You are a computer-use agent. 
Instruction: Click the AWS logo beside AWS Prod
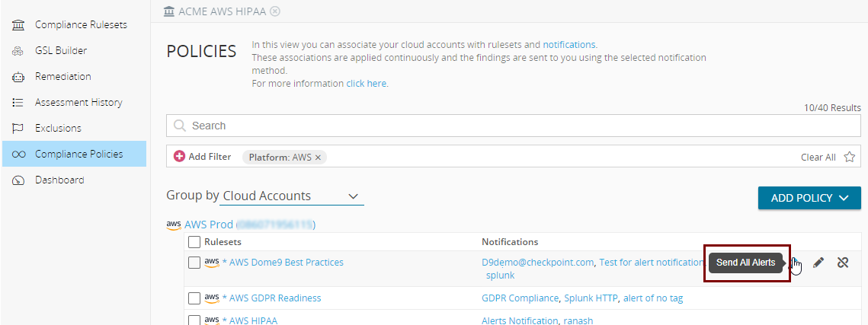[x=174, y=225]
